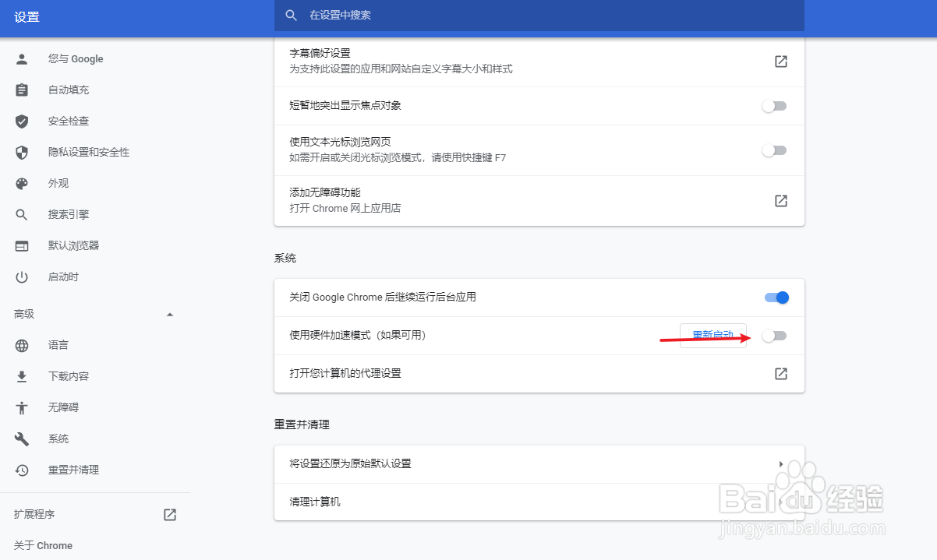Click the shield icon for 隐私设置和安全性
The width and height of the screenshot is (937, 560).
(22, 153)
